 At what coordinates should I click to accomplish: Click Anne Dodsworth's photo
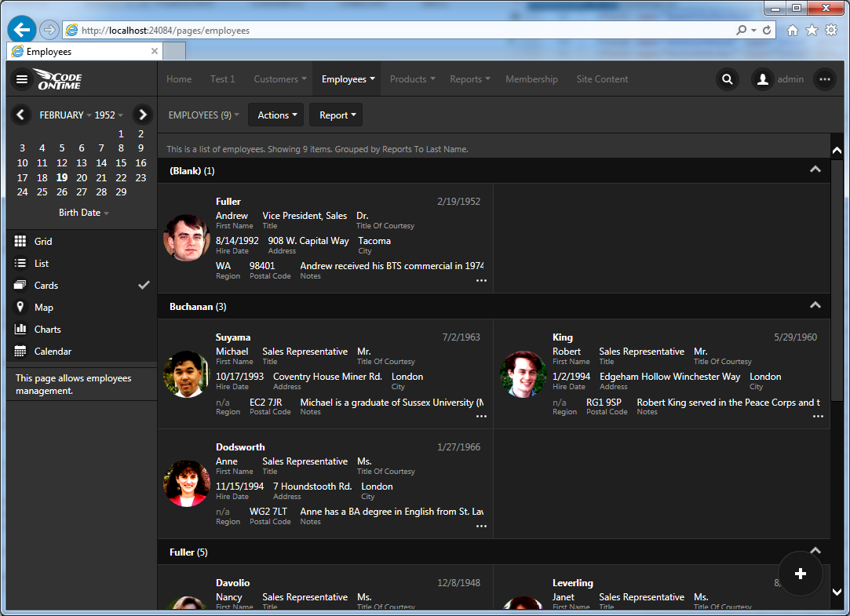(187, 484)
